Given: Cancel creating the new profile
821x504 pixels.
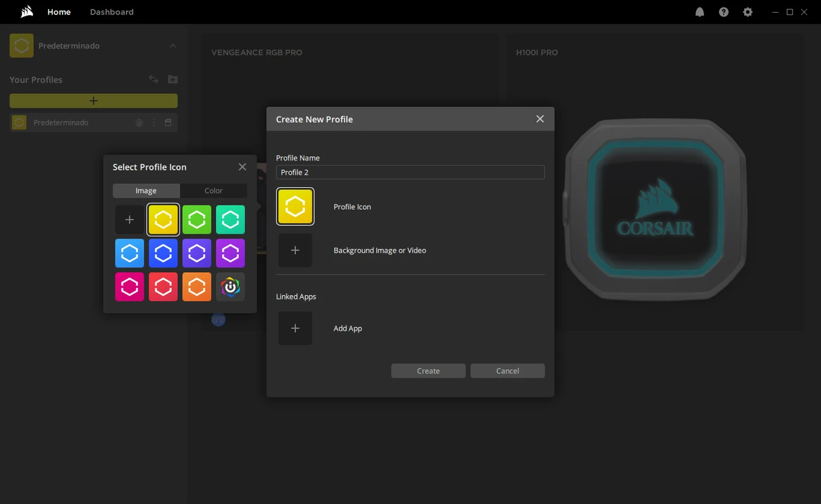Looking at the screenshot, I should [507, 370].
